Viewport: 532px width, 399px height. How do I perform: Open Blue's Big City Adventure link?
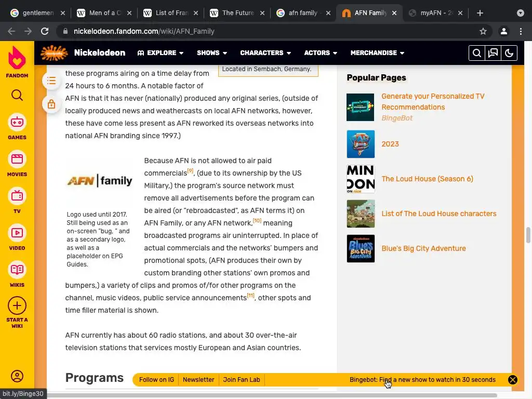coord(423,248)
